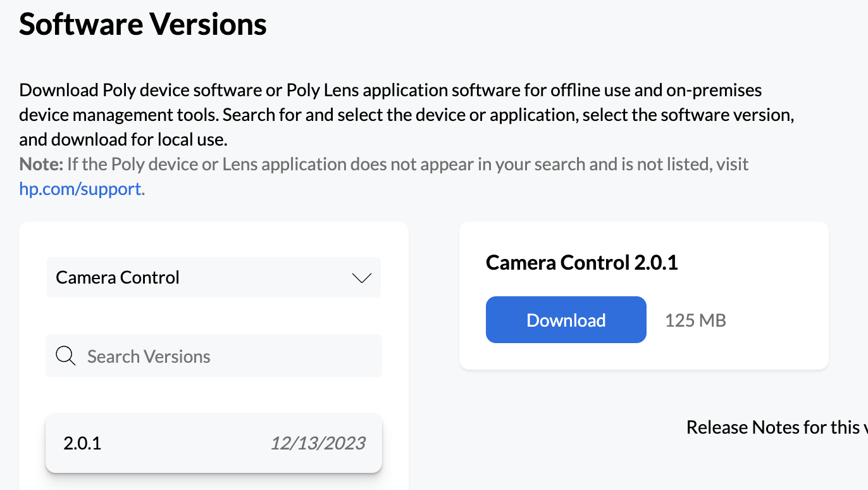The image size is (868, 490).
Task: Click the 125 MB file size label
Action: coord(695,320)
